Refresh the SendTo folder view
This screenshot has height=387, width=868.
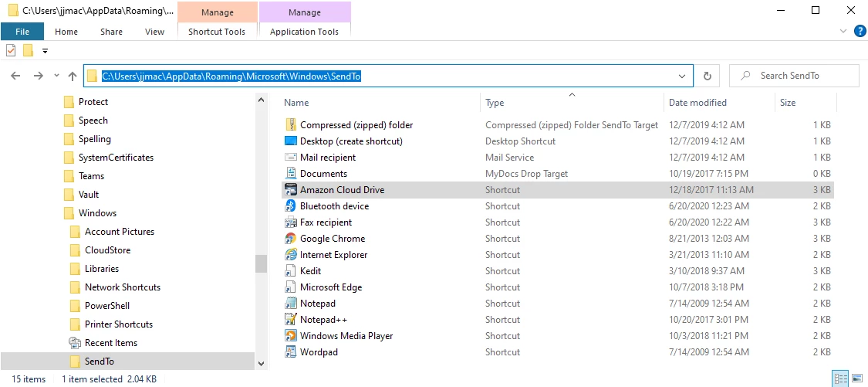pos(707,76)
